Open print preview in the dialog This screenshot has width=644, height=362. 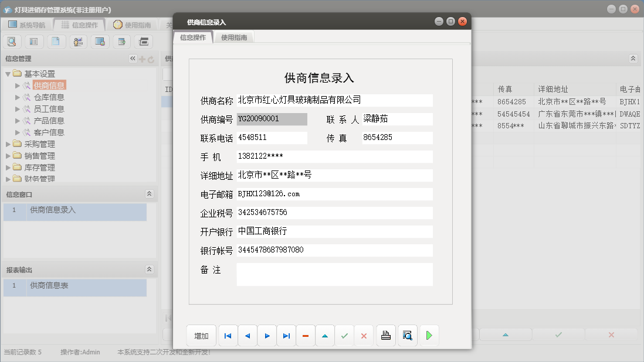coord(407,336)
